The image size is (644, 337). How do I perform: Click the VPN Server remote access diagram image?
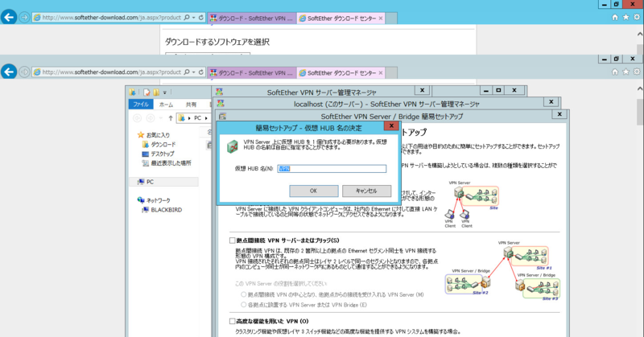pyautogui.click(x=472, y=204)
